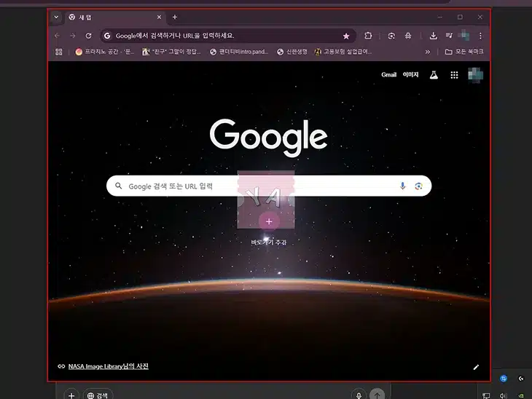Open the 이미지 link on Google page
This screenshot has height=399, width=532.
(410, 74)
